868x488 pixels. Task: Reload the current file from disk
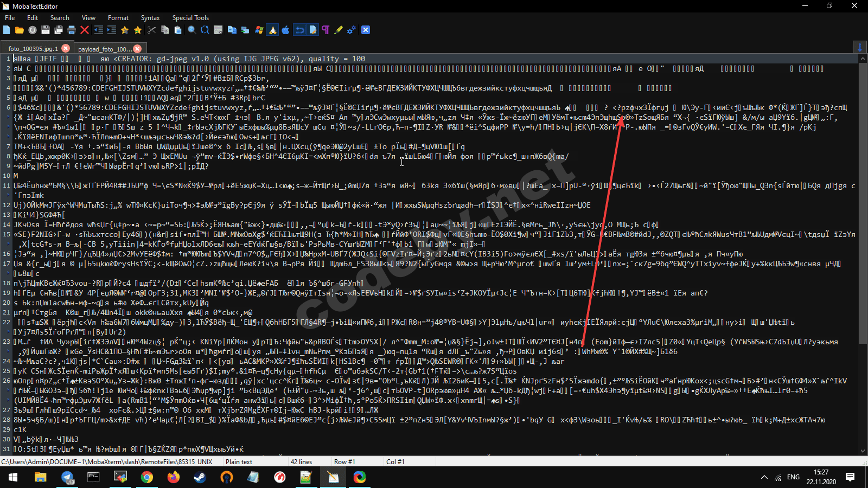click(x=33, y=30)
